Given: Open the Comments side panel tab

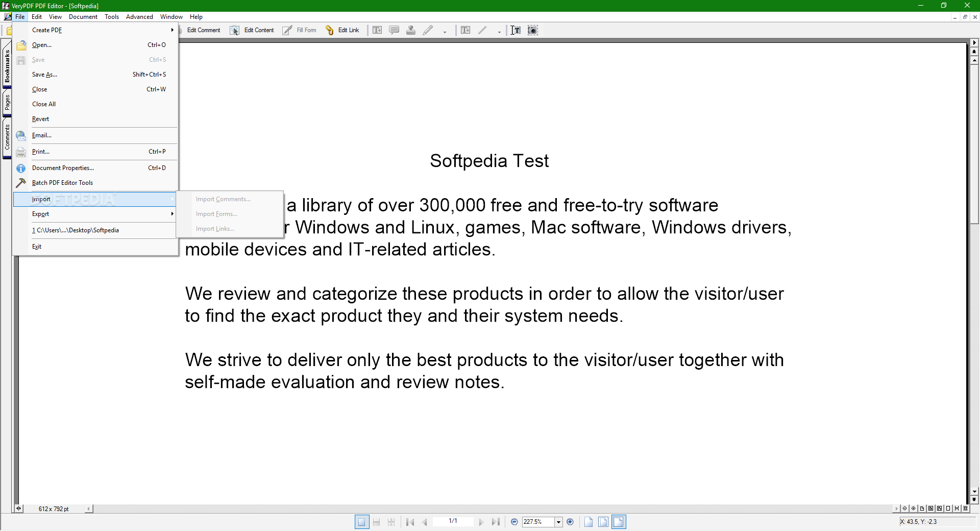Looking at the screenshot, I should (7, 138).
